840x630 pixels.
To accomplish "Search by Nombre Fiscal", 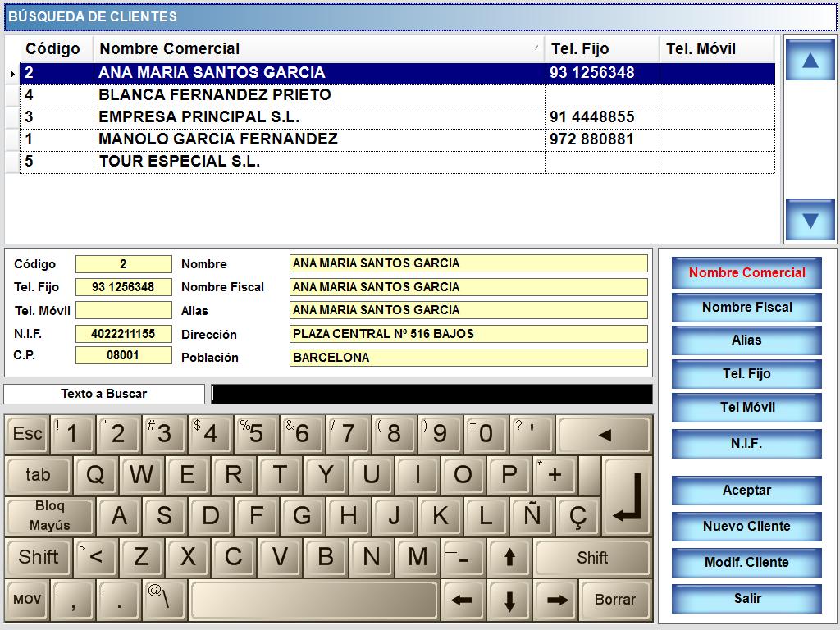I will click(746, 308).
